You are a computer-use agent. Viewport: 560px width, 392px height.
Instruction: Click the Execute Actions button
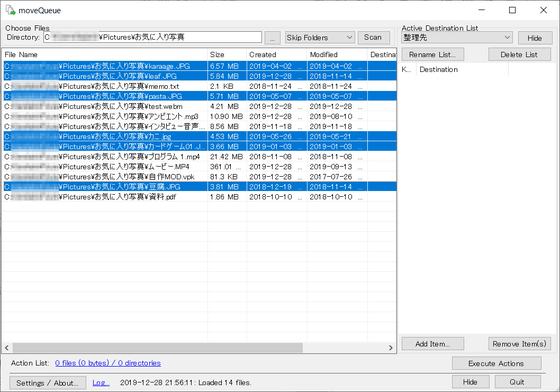[496, 363]
